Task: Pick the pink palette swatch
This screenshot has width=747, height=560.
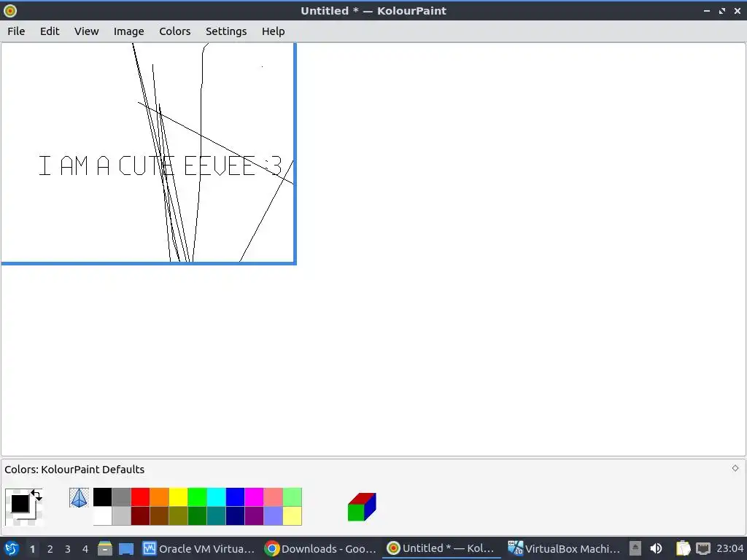Action: coord(273,497)
